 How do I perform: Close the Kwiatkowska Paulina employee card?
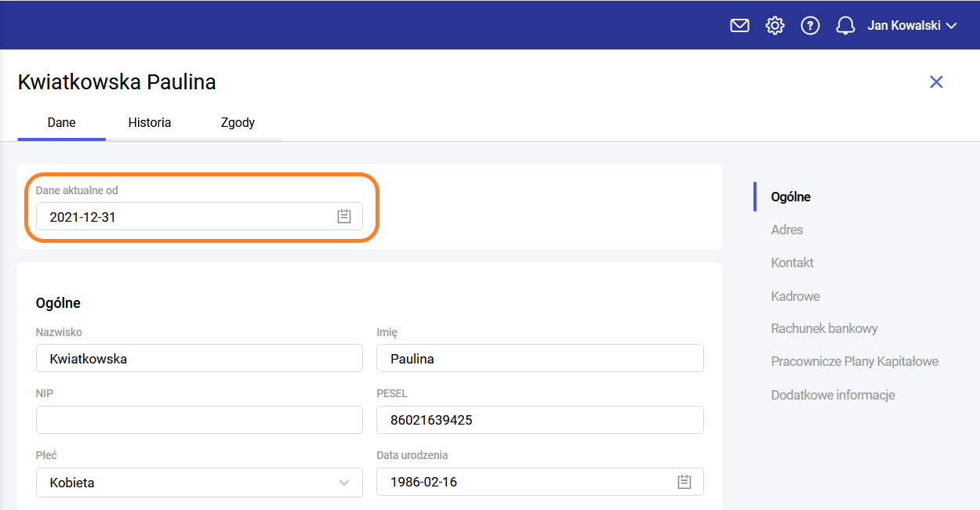coord(936,82)
